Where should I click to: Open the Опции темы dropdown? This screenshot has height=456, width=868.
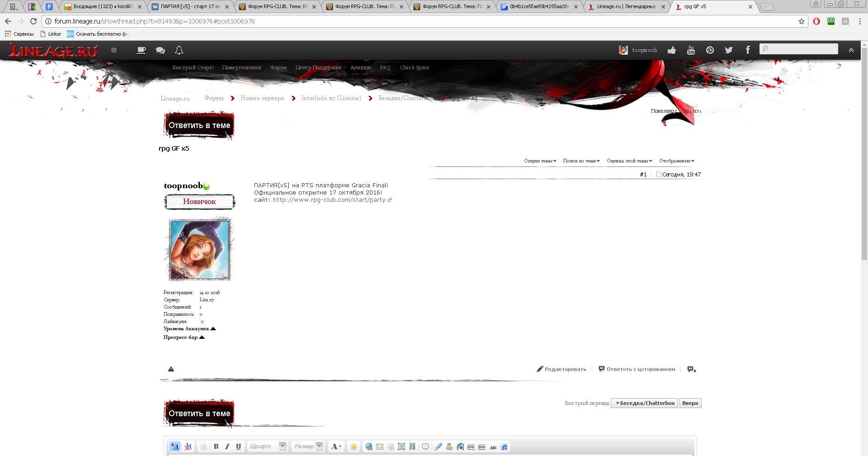pyautogui.click(x=540, y=161)
